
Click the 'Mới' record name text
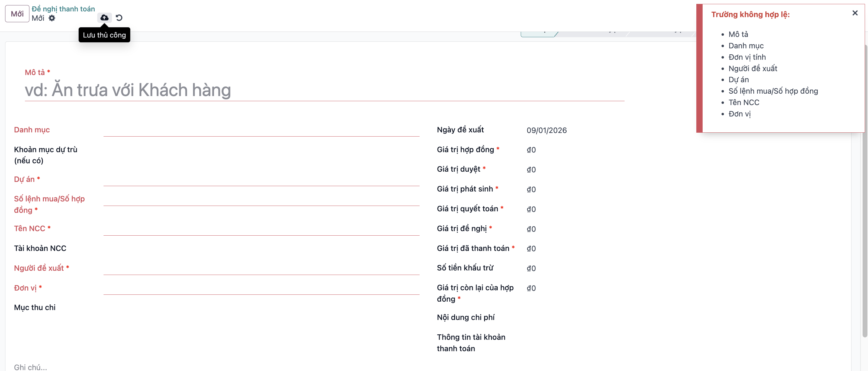coord(38,18)
